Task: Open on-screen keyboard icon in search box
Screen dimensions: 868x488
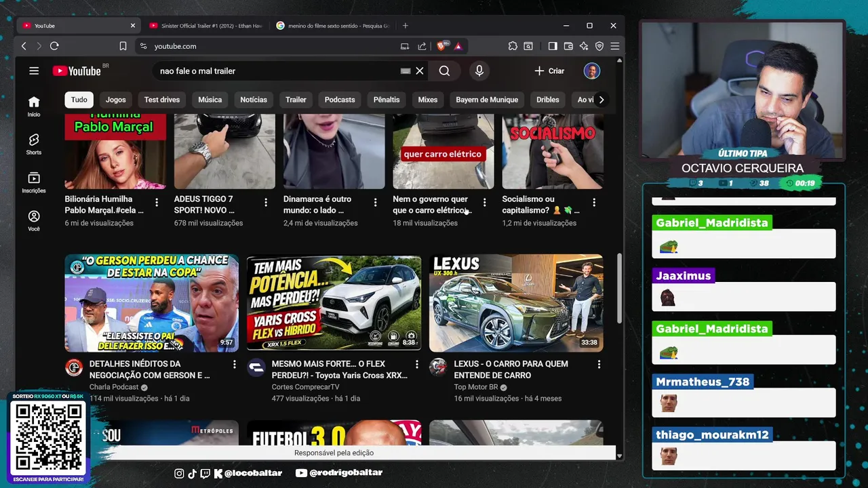Action: pyautogui.click(x=406, y=70)
